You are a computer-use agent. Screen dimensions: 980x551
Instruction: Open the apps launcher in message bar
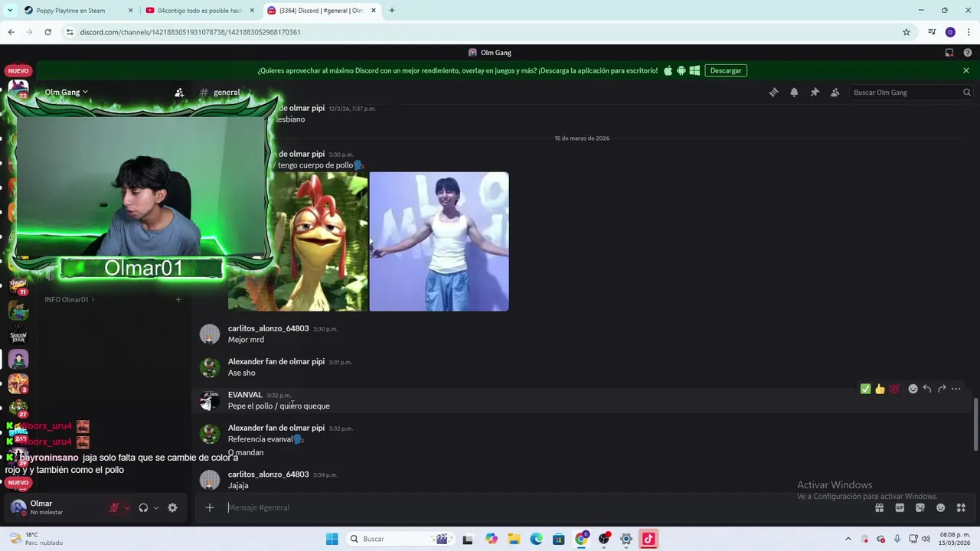click(961, 507)
